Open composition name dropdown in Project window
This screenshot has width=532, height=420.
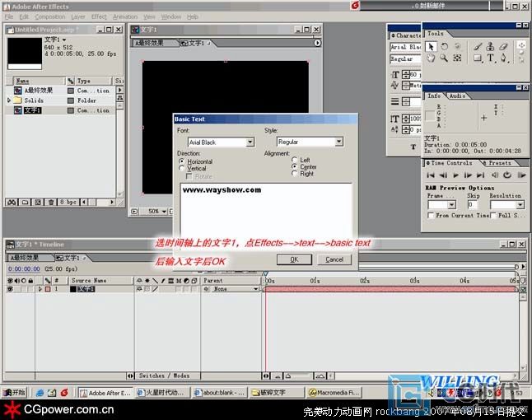coord(64,40)
